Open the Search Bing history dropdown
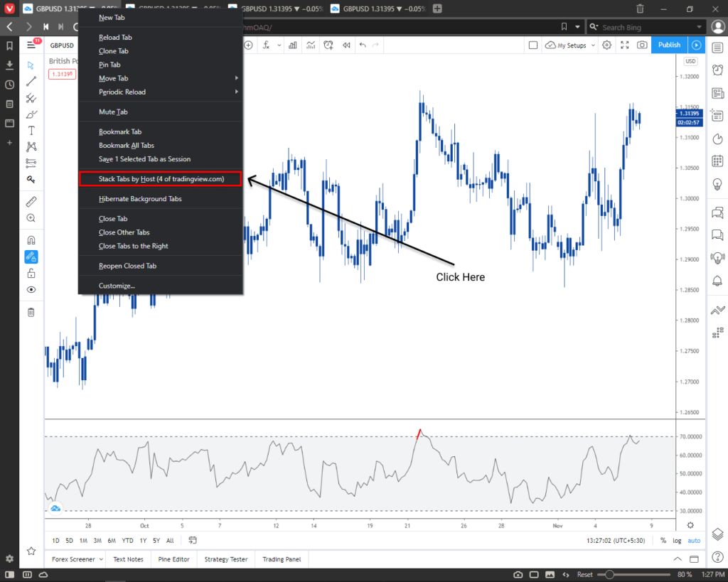Screen dimensions: 728x582 (x=700, y=27)
